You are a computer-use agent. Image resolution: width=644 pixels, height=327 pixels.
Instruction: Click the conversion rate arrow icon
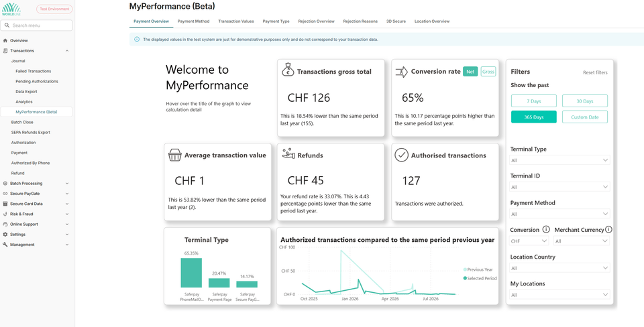(x=401, y=72)
